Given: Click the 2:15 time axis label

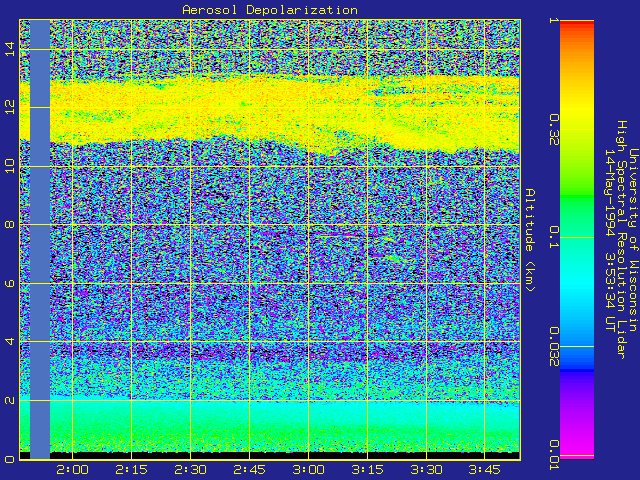Looking at the screenshot, I should coord(131,469).
